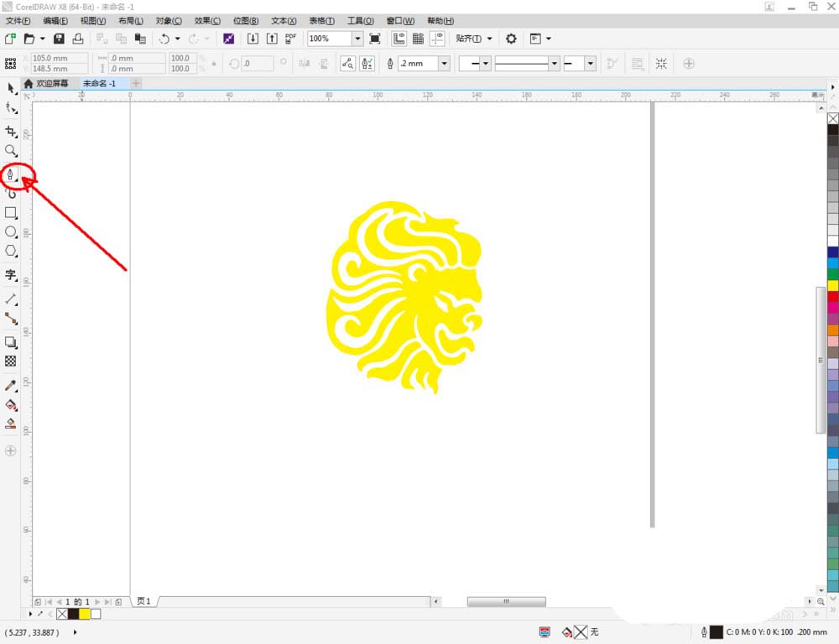Image resolution: width=839 pixels, height=644 pixels.
Task: Click the search content icon
Action: [228, 39]
